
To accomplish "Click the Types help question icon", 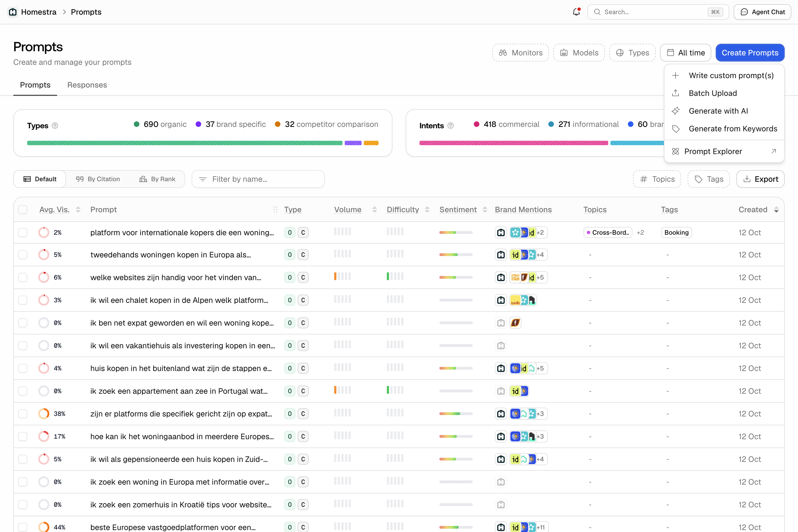I will point(55,126).
